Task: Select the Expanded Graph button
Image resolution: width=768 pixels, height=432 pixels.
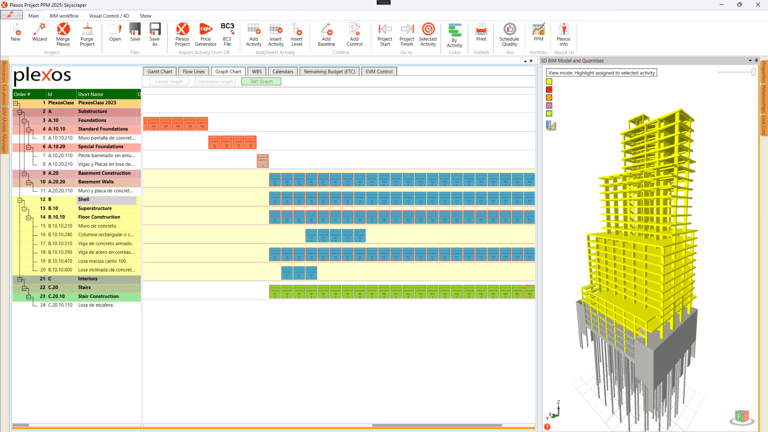Action: [x=215, y=81]
